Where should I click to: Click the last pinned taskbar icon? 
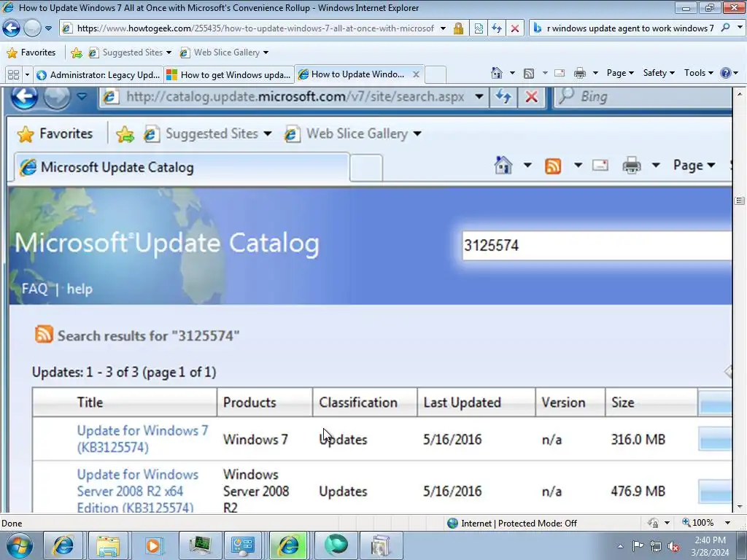coord(381,545)
